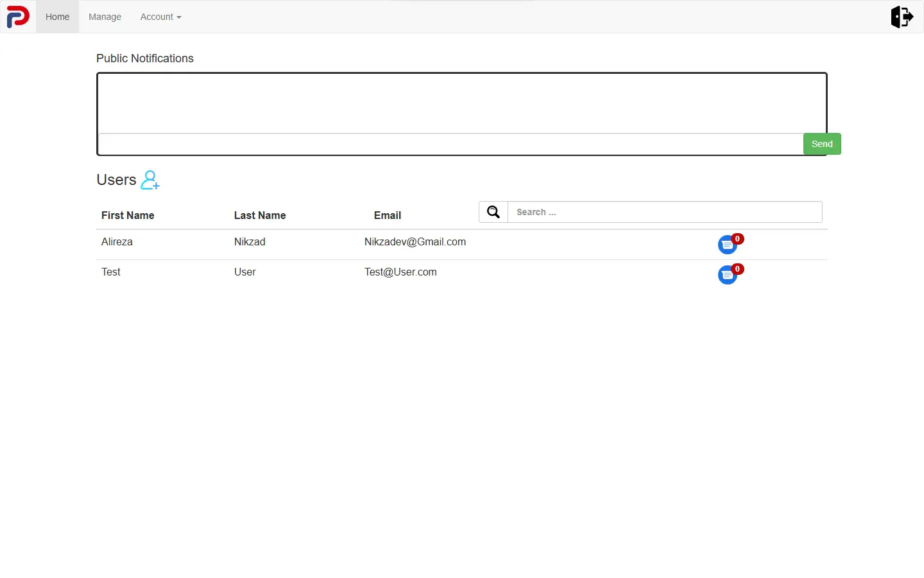Click the notification message input field
This screenshot has height=578, width=924.
451,144
